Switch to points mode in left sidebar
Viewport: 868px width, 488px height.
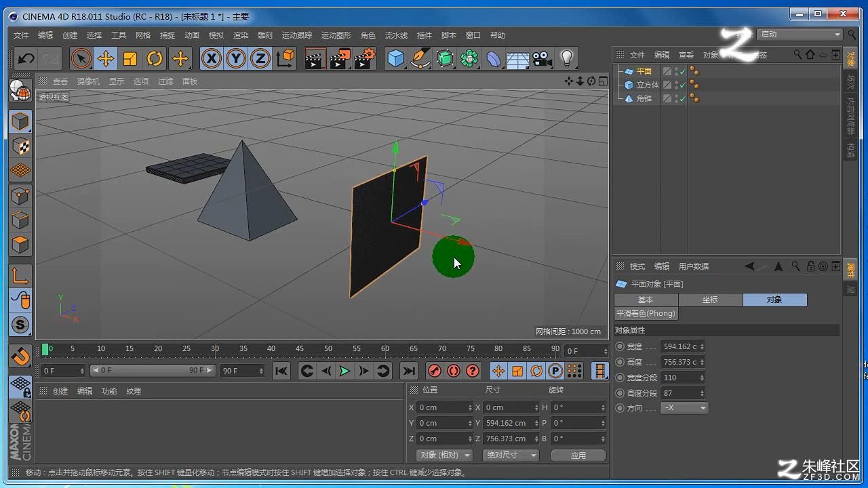pos(20,196)
